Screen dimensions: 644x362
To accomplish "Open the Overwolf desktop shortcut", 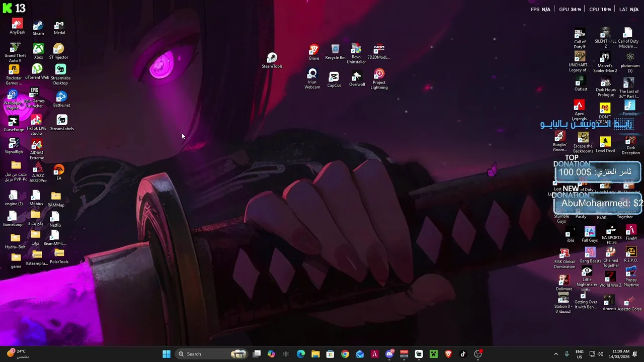I will (357, 79).
